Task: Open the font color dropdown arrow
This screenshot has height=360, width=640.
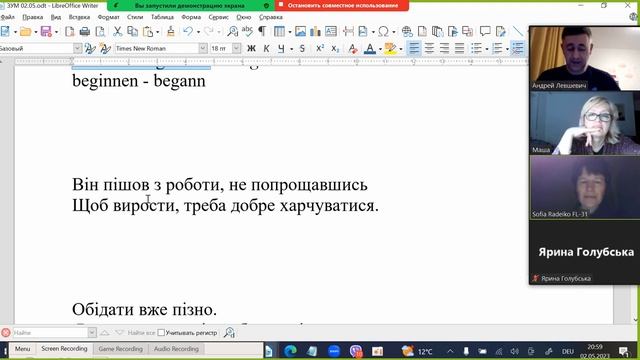Action: coord(380,49)
